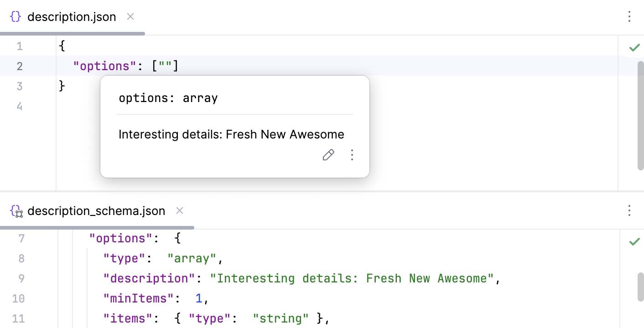Click the green inspection checkmark in description.json
The image size is (644, 328).
click(x=634, y=47)
